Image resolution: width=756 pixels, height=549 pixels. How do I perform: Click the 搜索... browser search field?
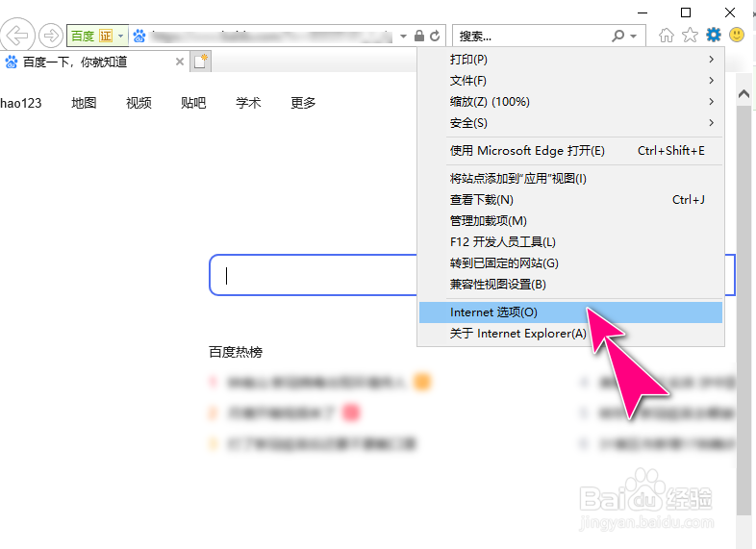pos(530,36)
